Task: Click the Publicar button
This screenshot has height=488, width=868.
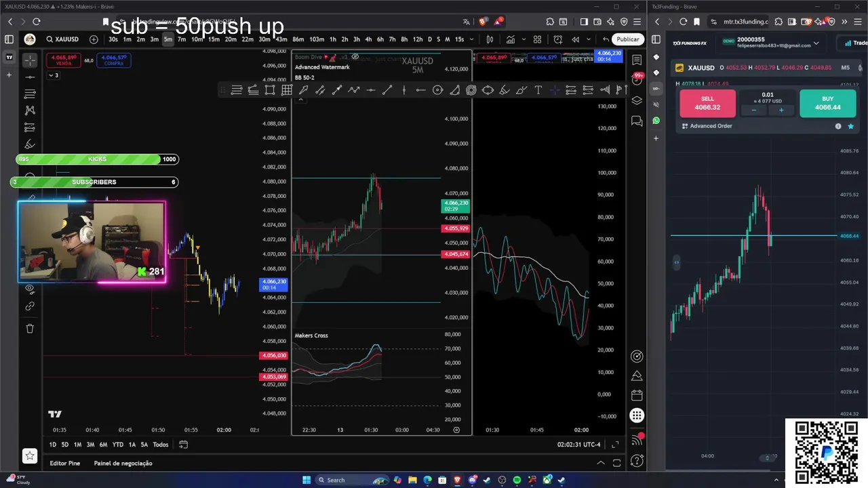Action: click(x=627, y=39)
